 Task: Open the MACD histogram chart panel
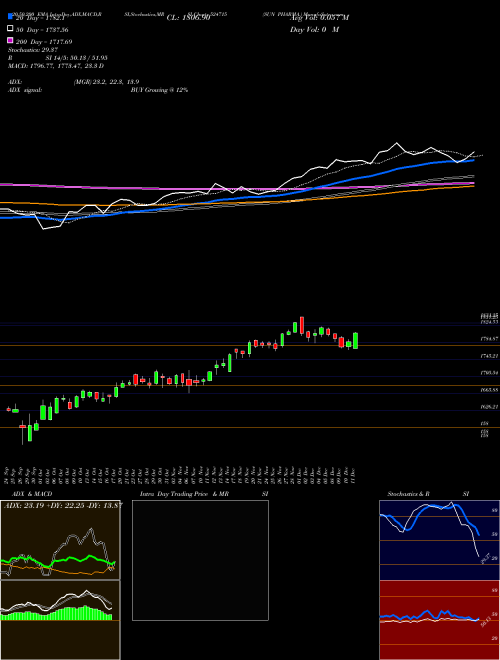coord(60,620)
